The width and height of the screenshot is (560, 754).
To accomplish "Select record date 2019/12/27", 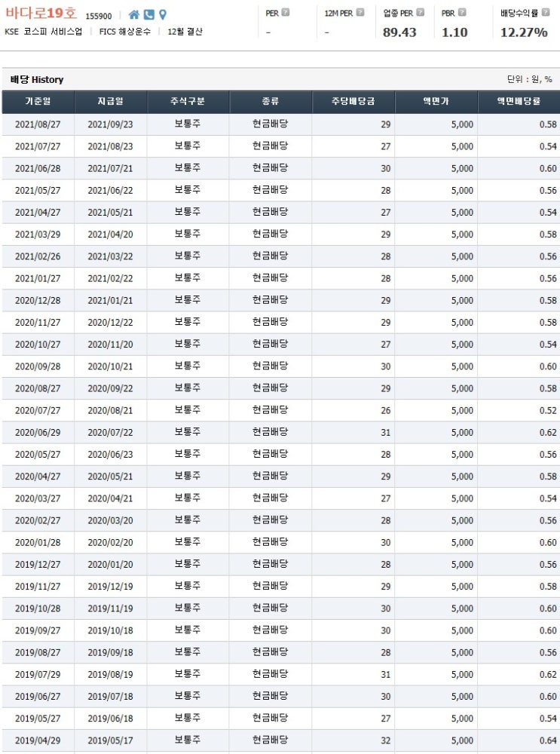I will tap(38, 565).
